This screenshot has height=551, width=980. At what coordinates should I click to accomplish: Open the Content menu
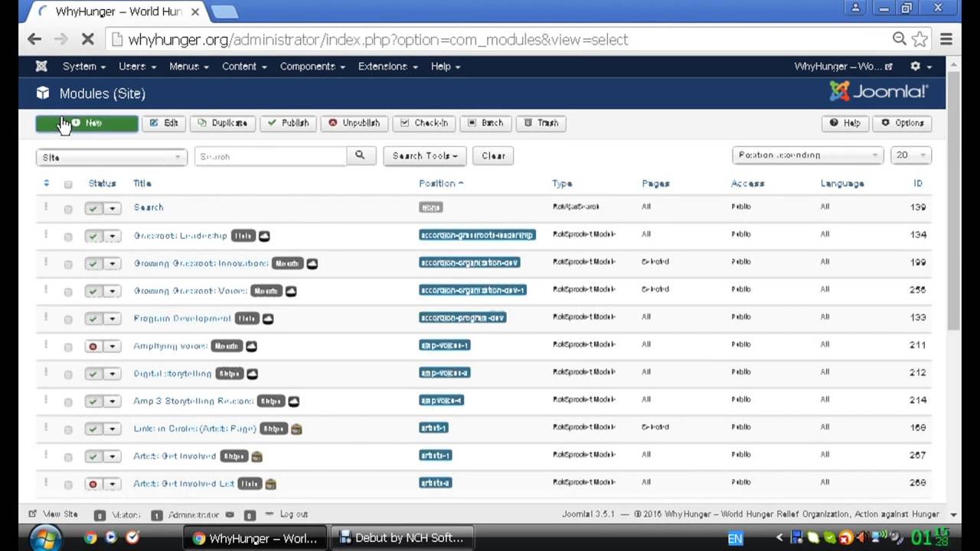[244, 67]
